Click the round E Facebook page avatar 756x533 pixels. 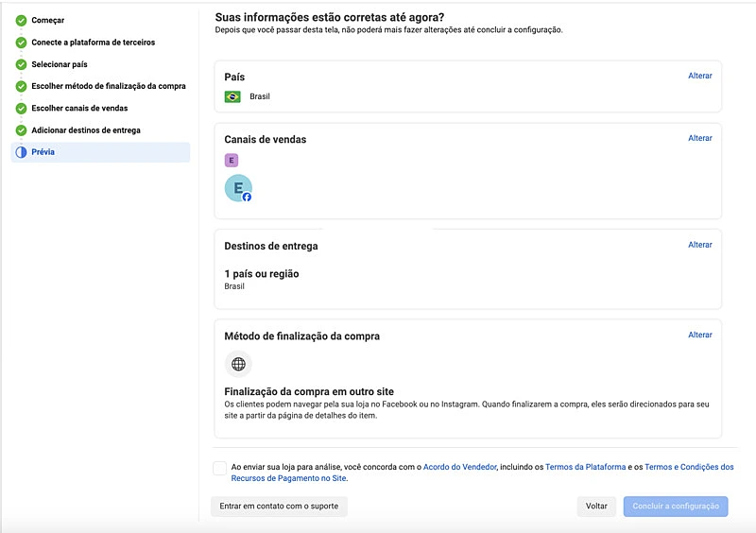point(238,188)
